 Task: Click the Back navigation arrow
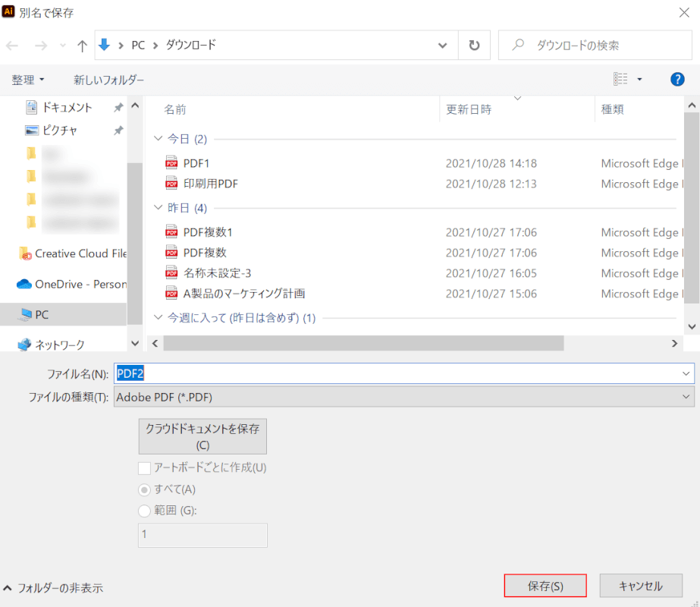click(12, 46)
